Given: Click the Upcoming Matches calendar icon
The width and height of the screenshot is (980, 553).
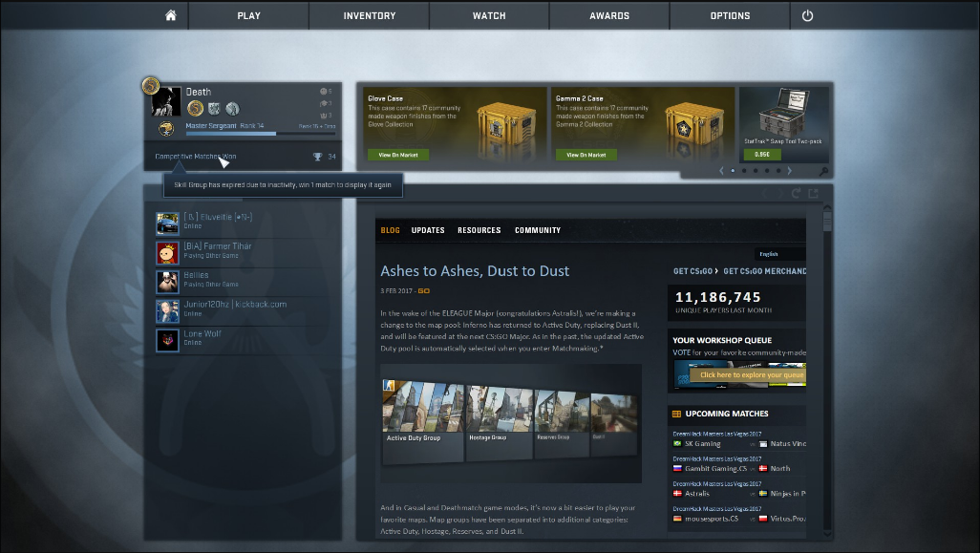Looking at the screenshot, I should tap(676, 414).
